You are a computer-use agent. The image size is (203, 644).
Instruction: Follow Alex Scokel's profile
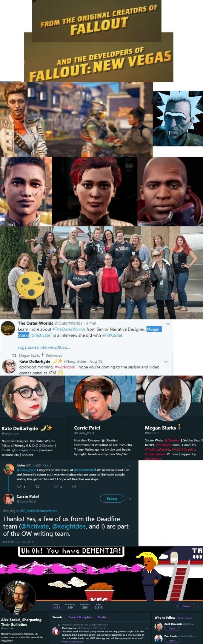coord(186,606)
